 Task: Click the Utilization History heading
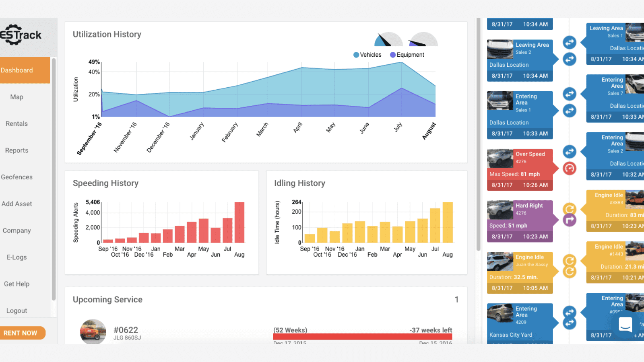point(107,35)
